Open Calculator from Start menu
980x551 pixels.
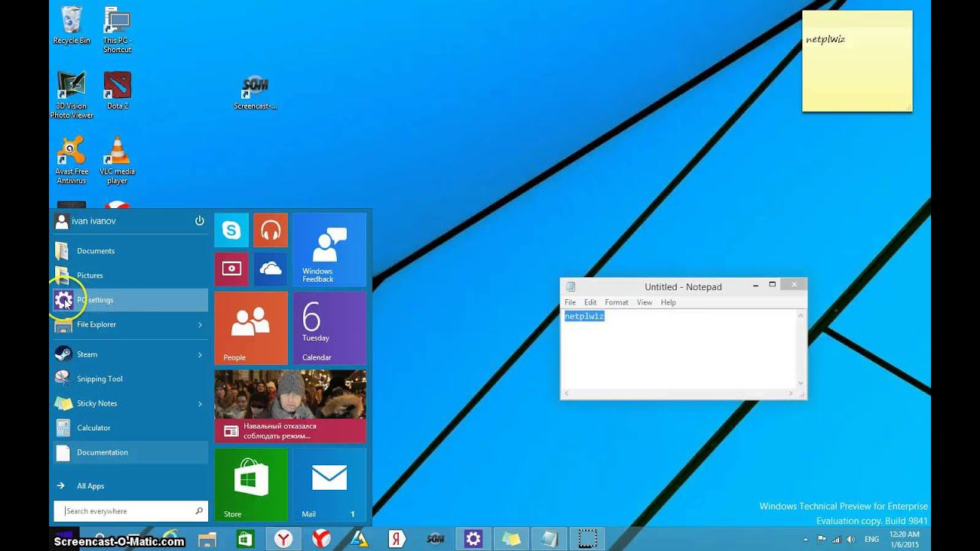tap(130, 428)
